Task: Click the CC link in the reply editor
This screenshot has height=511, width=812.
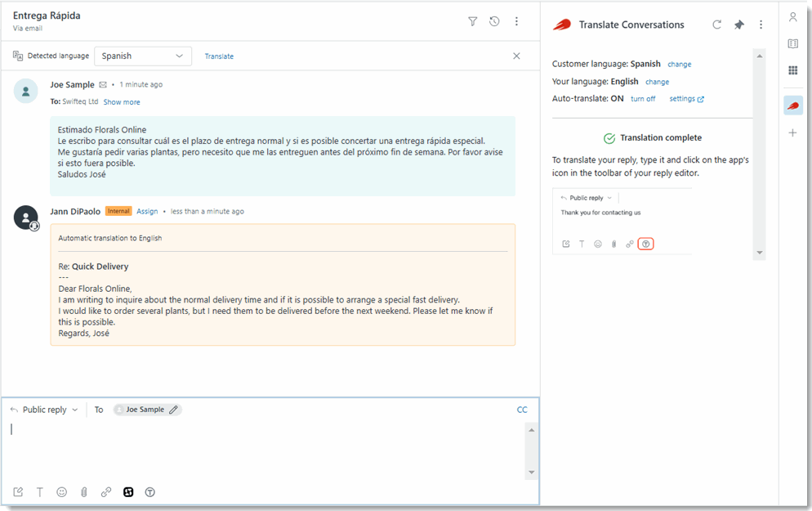Action: click(x=522, y=410)
